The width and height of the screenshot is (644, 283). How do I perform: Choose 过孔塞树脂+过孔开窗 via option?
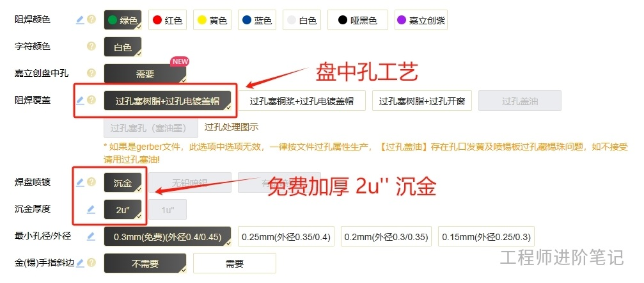point(422,101)
